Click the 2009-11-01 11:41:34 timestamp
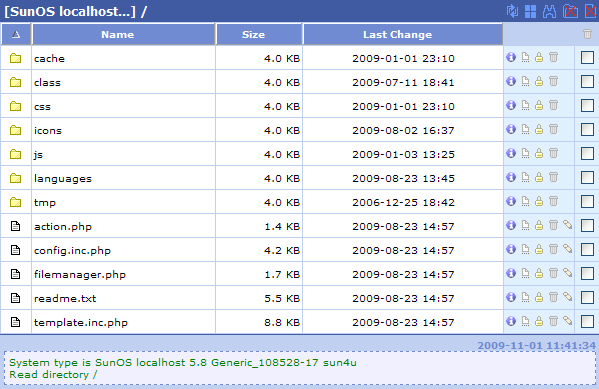This screenshot has width=599, height=389. 536,345
